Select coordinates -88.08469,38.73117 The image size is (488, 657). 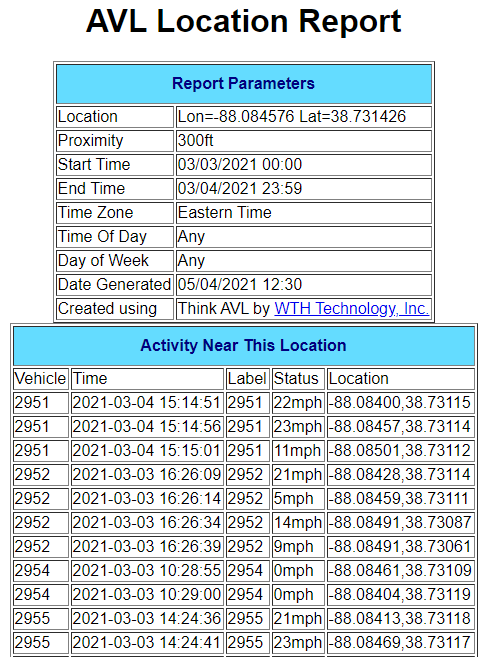[x=401, y=642]
